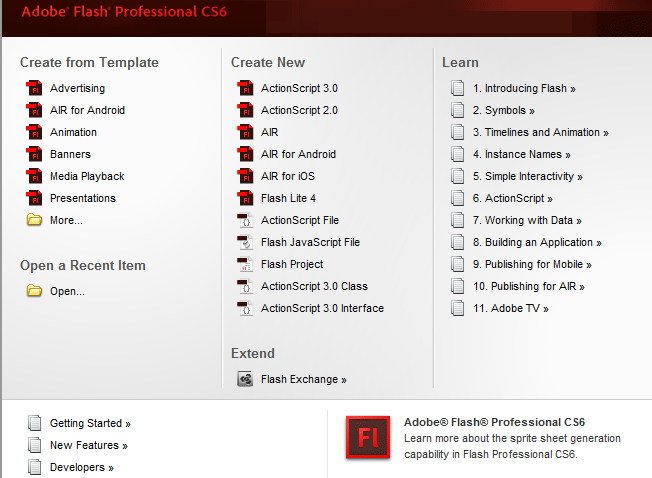Select the Banners template link
Viewport: 652px width, 478px height.
[x=70, y=154]
